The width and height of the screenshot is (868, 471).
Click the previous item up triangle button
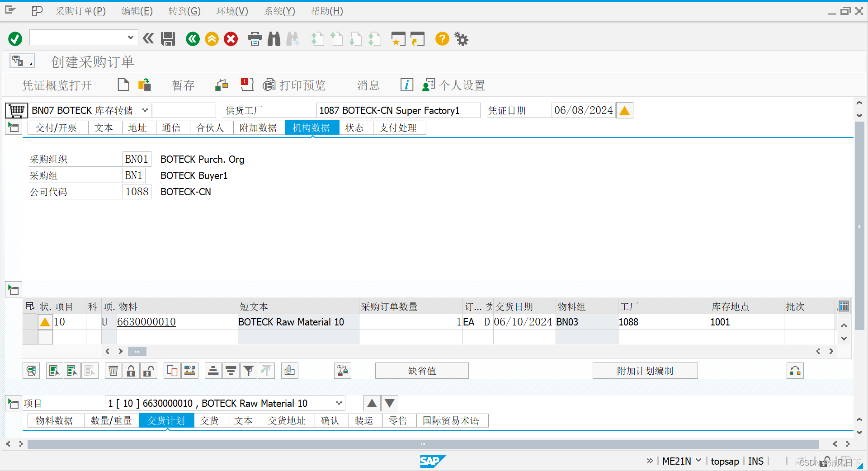(x=372, y=403)
